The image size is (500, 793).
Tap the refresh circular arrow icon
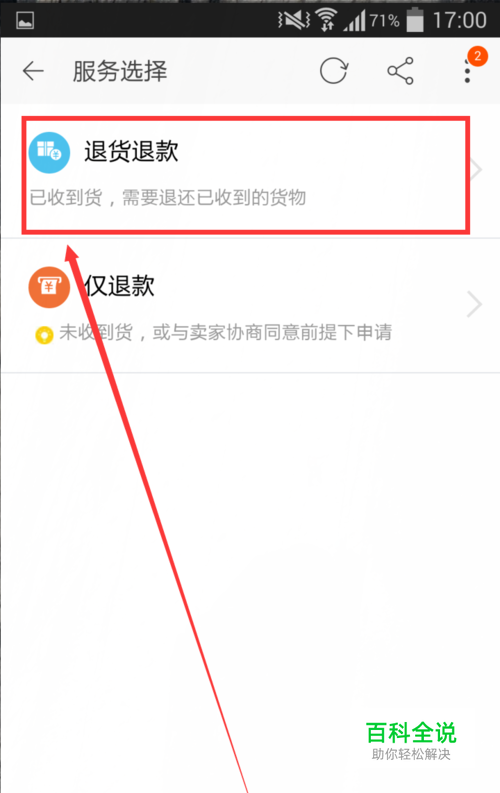click(334, 71)
